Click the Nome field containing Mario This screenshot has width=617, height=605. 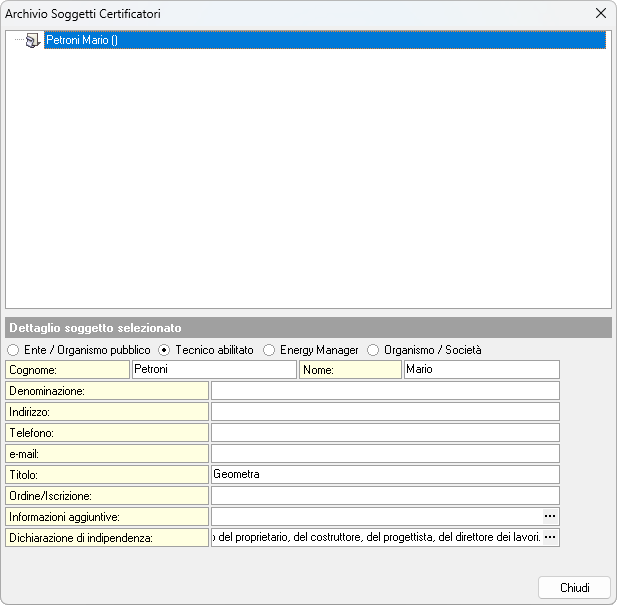pyautogui.click(x=480, y=370)
